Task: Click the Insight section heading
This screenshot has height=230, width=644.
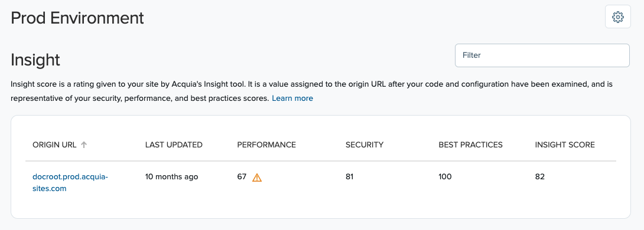Action: [35, 60]
